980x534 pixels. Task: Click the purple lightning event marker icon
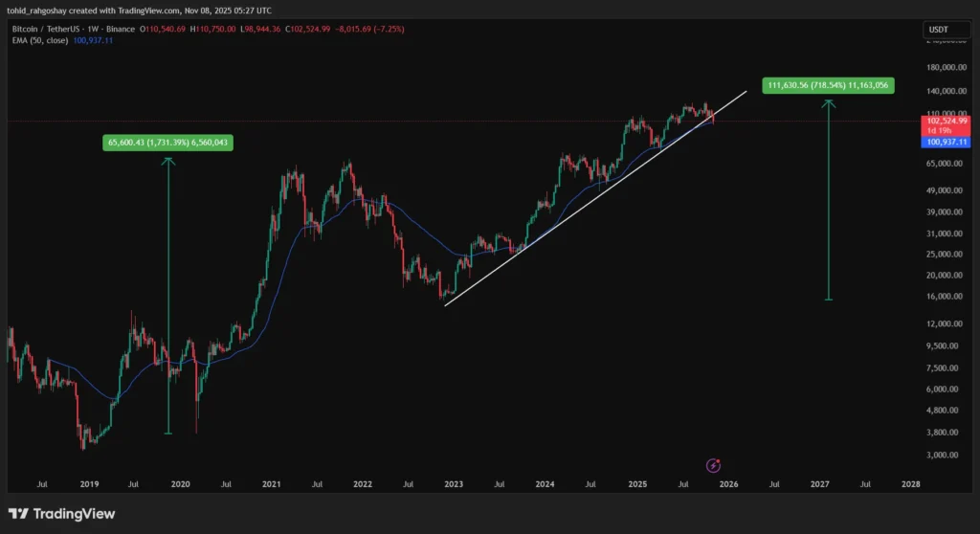(713, 465)
